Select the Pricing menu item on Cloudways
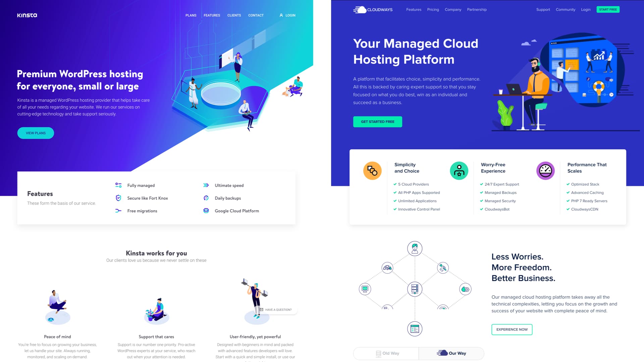644x362 pixels. (432, 9)
